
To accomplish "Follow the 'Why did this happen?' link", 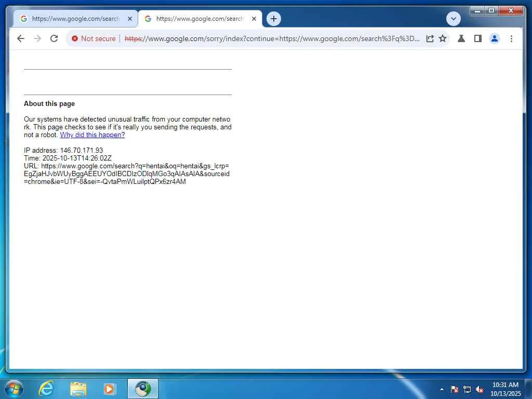I will (92, 135).
